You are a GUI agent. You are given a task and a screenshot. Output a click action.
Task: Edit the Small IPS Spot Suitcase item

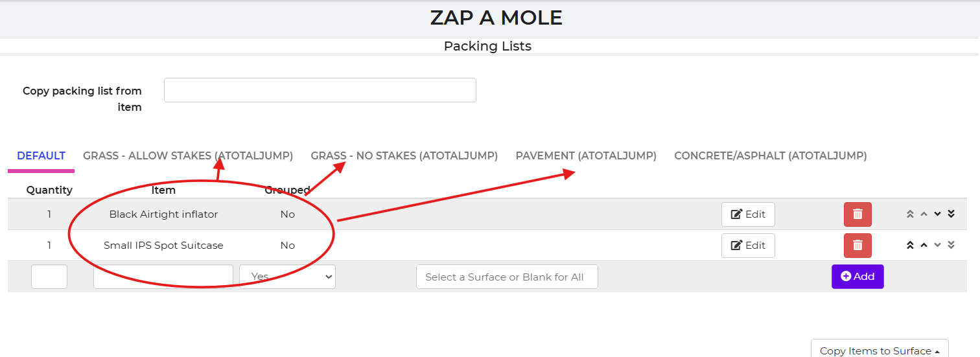[x=748, y=246]
